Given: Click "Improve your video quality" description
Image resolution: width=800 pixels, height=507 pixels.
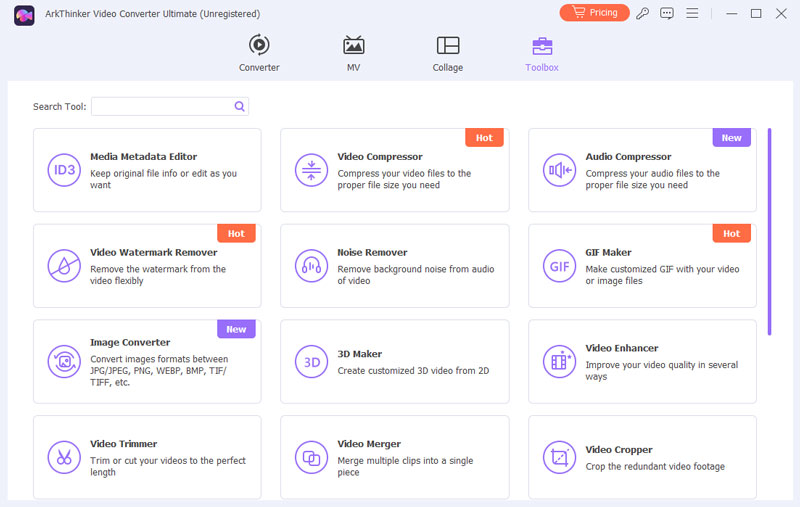Looking at the screenshot, I should [x=661, y=371].
